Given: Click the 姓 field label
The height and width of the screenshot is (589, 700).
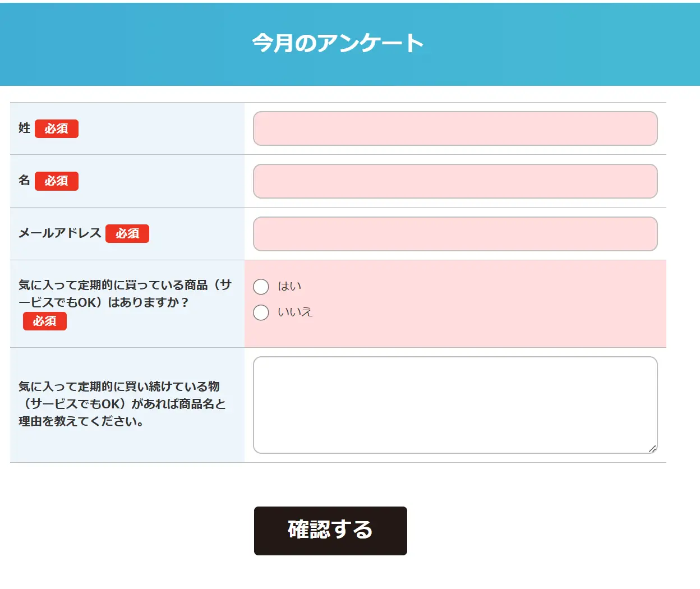Looking at the screenshot, I should [x=24, y=128].
